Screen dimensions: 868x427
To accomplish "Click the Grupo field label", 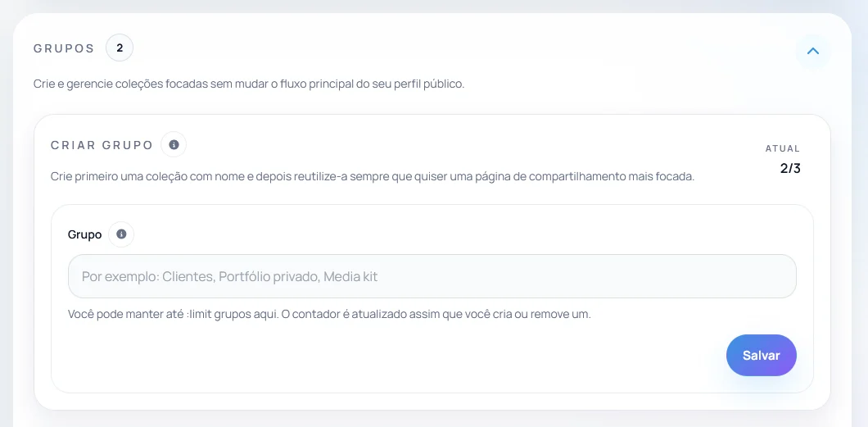I will (84, 234).
